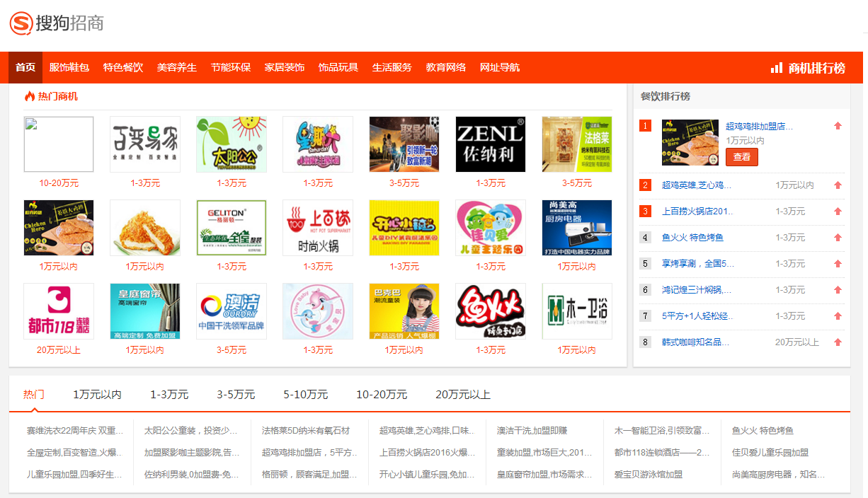The height and width of the screenshot is (498, 868).
Task: Open the 饰品玩具 category
Action: 338,67
